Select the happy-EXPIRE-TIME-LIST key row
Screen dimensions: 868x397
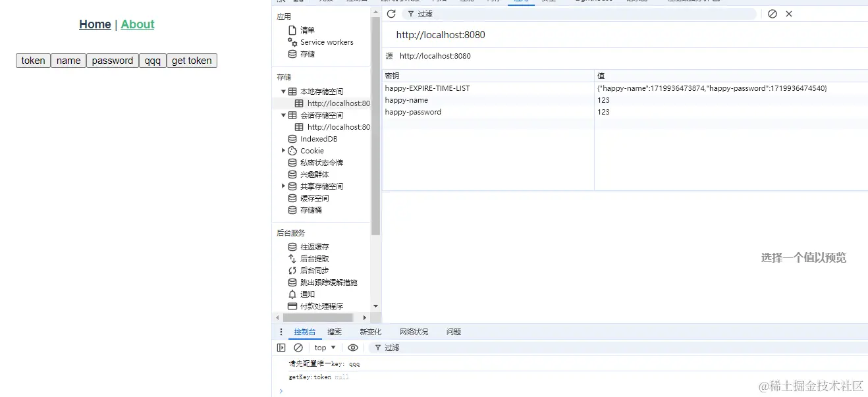point(488,88)
